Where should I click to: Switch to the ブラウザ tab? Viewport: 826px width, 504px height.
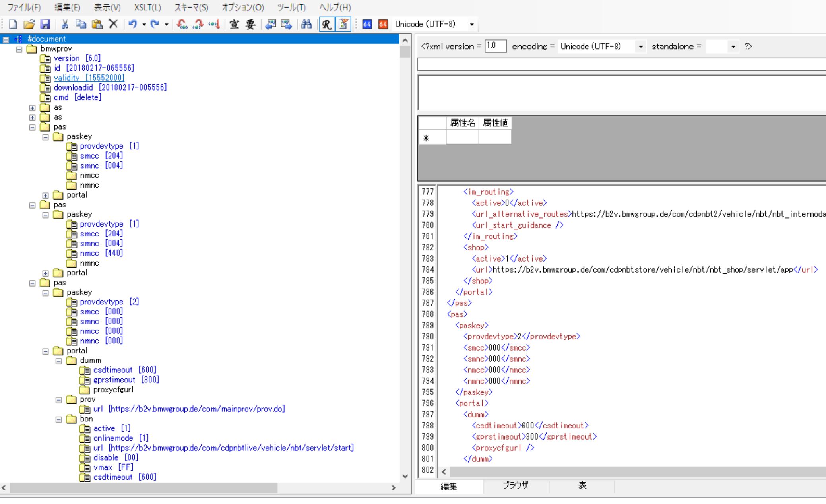(x=516, y=485)
